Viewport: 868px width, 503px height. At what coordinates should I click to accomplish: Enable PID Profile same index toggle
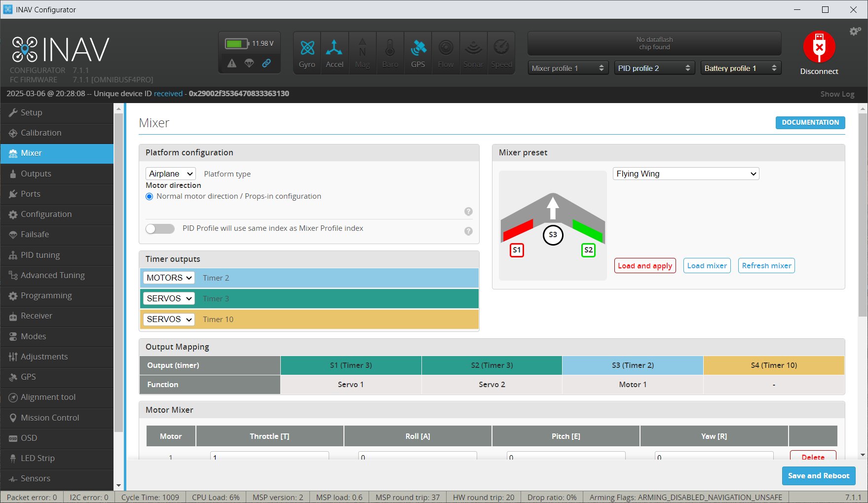tap(160, 229)
